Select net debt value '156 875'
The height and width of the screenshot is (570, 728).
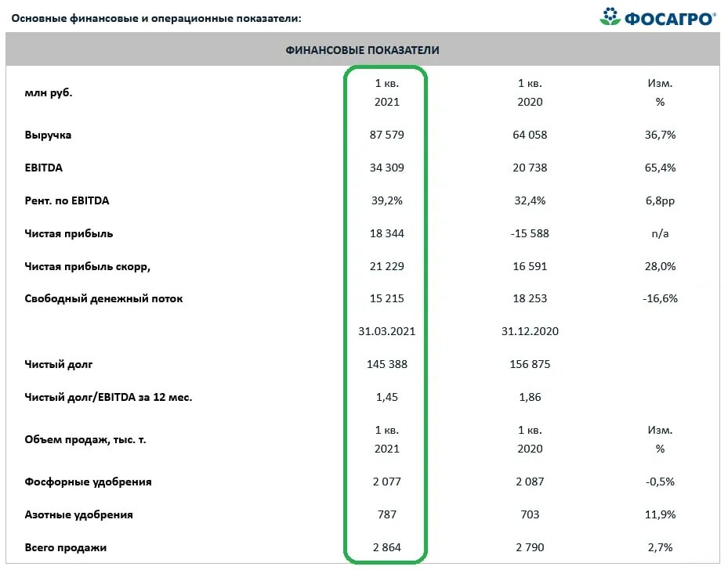point(530,365)
